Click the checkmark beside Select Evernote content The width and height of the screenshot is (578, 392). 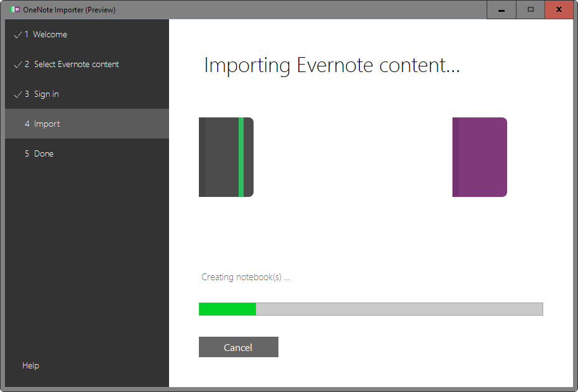[17, 65]
